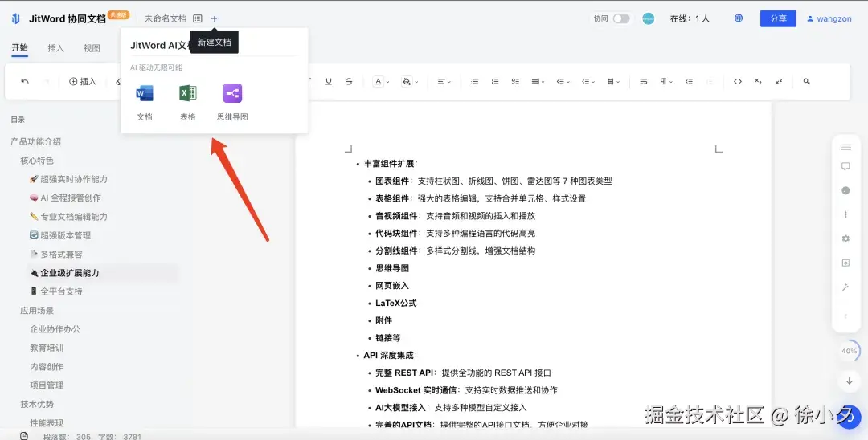This screenshot has height=440, width=868.
Task: Choose the 思维导图 mind map icon
Action: 232,93
